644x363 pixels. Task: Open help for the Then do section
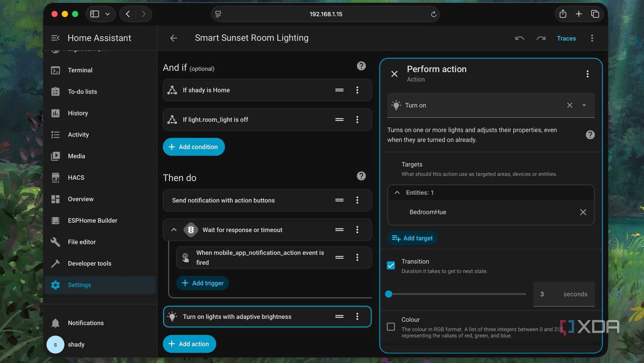pyautogui.click(x=361, y=176)
